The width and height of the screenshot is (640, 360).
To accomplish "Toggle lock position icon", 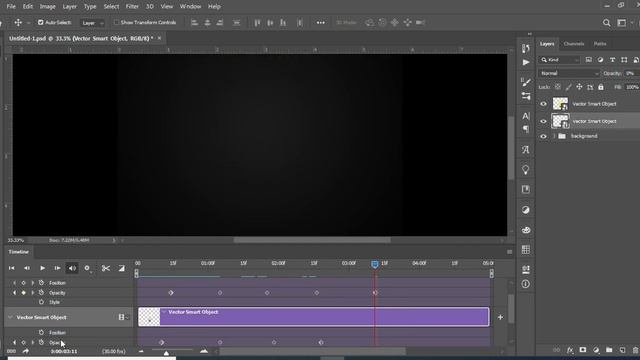I will (x=579, y=87).
